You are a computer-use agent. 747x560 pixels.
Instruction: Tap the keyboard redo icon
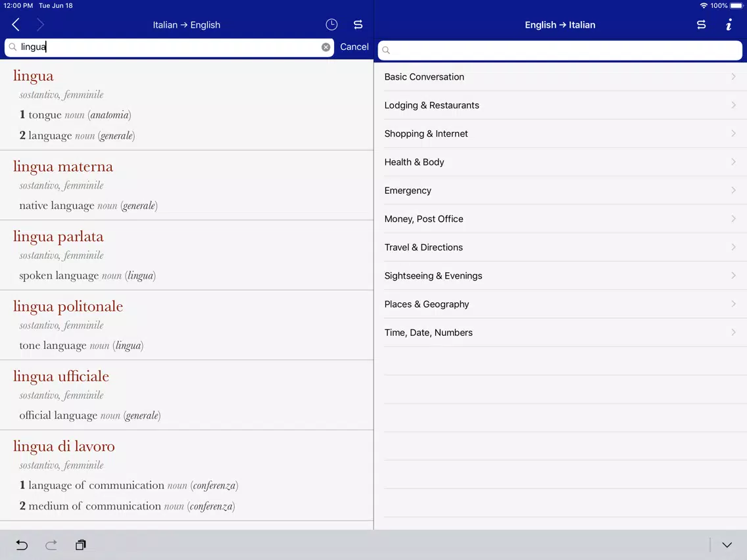[51, 545]
